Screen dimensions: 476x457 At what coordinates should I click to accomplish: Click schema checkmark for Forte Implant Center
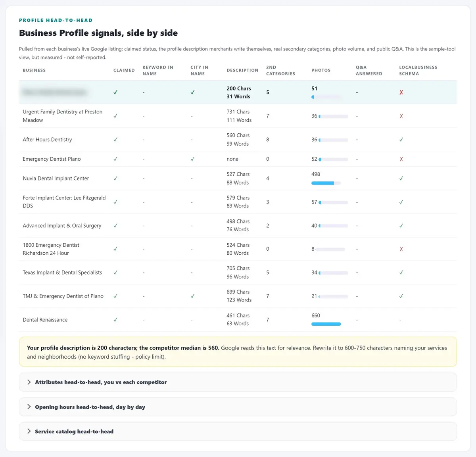click(x=401, y=202)
